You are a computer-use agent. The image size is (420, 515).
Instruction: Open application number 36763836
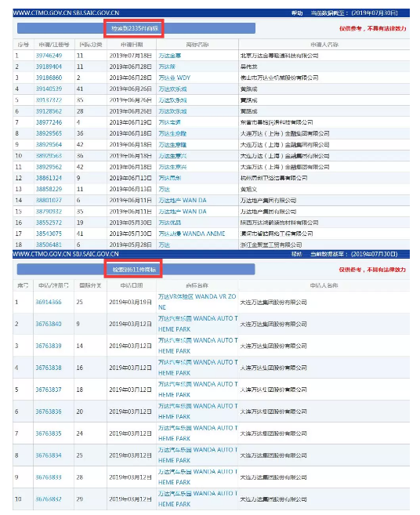point(49,412)
